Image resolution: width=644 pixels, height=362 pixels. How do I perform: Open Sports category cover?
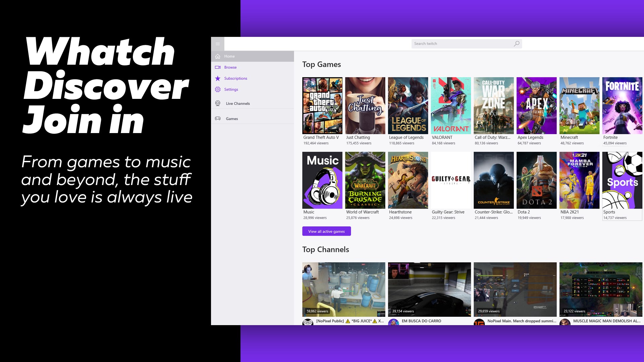coord(622,180)
